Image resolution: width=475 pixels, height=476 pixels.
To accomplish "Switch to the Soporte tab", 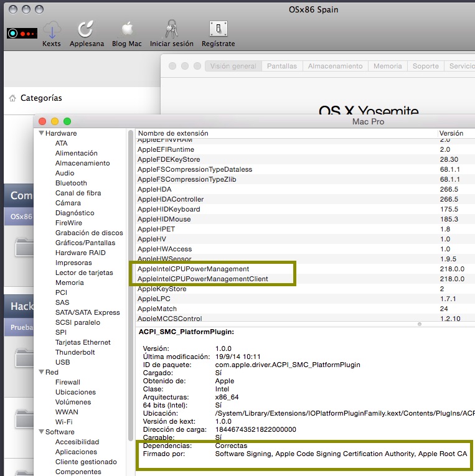I will (x=425, y=66).
